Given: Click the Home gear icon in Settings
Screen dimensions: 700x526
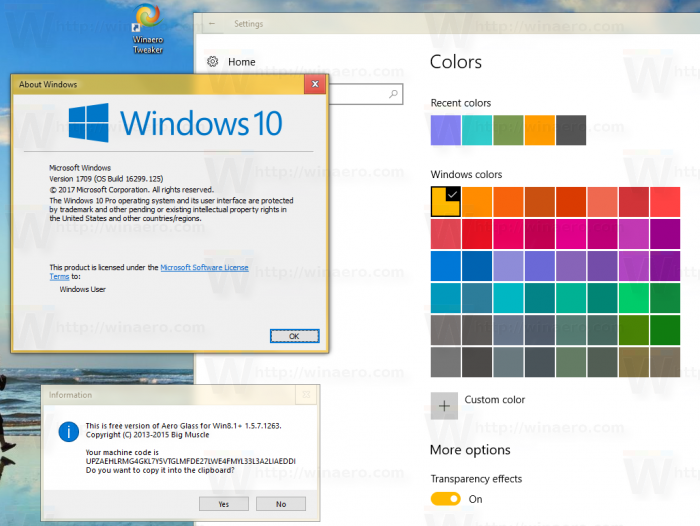Looking at the screenshot, I should point(212,62).
